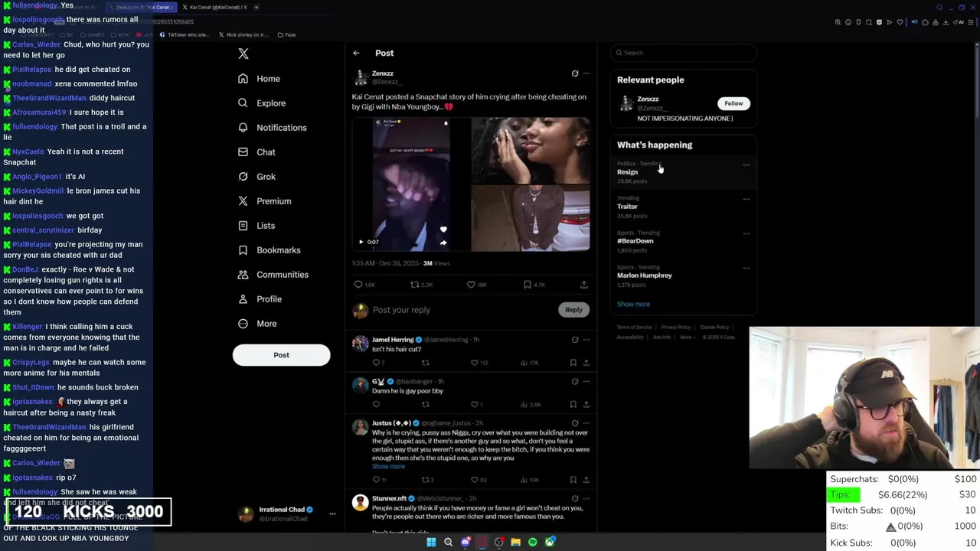Open Communities from the sidebar
Image resolution: width=980 pixels, height=551 pixels.
pyautogui.click(x=273, y=275)
